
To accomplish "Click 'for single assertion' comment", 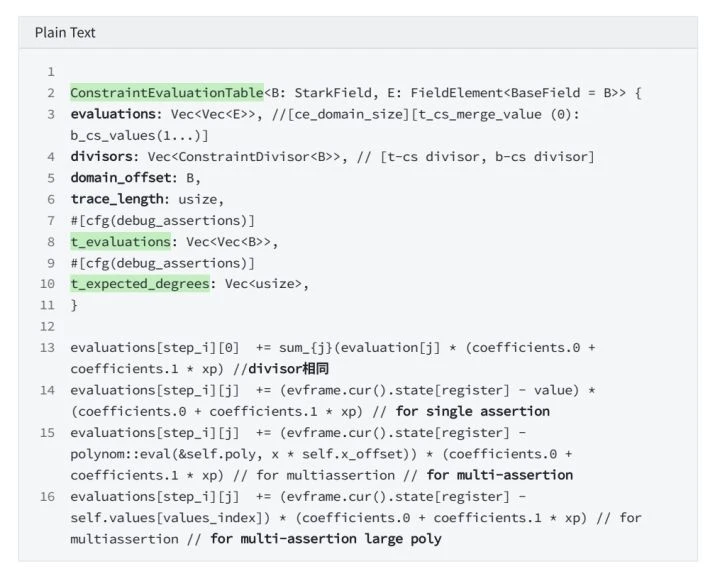I will point(472,412).
